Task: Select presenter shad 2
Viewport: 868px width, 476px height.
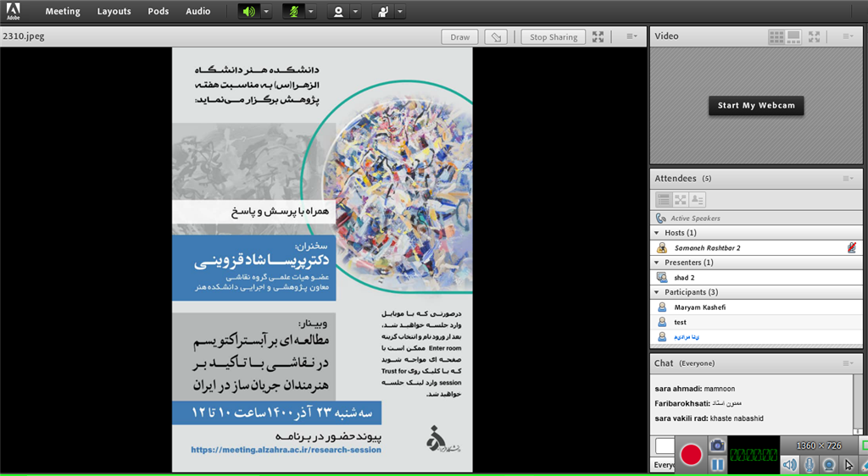Action: (x=756, y=278)
